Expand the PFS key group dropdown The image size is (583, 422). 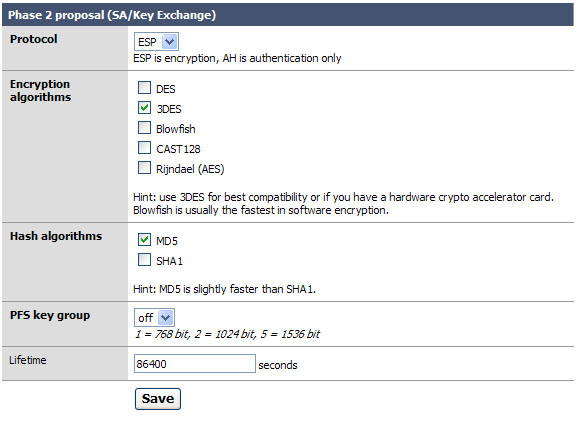coord(154,318)
